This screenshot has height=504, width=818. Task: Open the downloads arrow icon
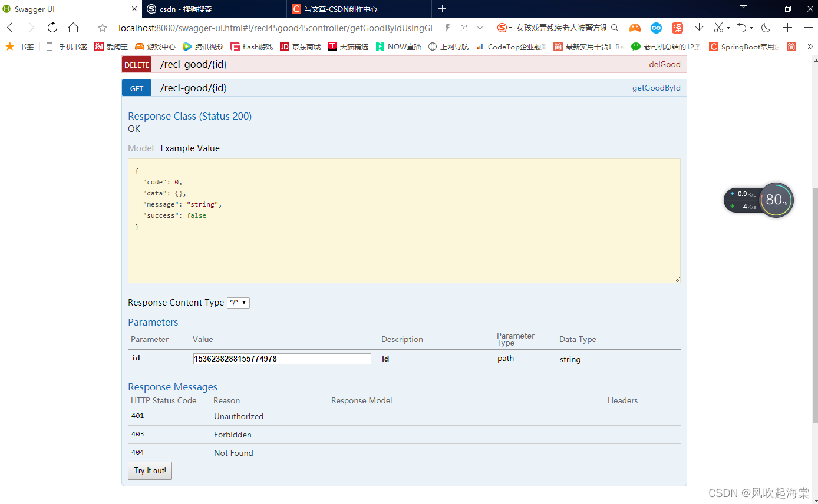699,28
